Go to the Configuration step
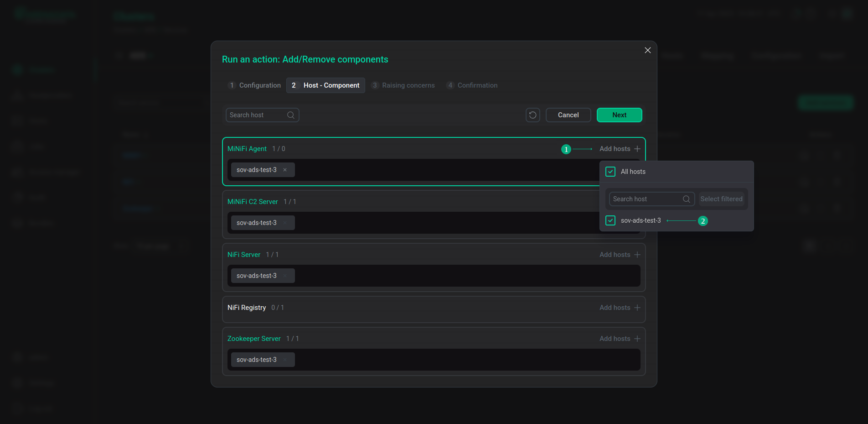This screenshot has width=868, height=424. coord(254,85)
